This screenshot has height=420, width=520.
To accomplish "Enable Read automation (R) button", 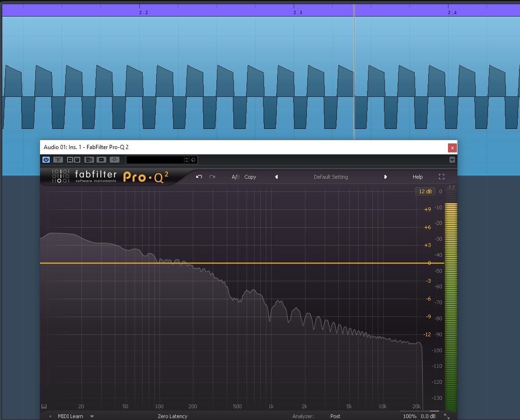I will (70, 160).
